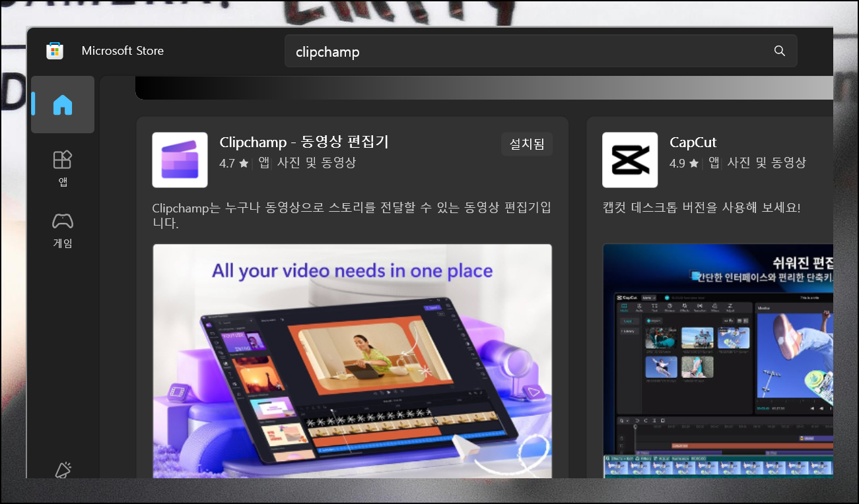Click the 설치됨 button on Clipchamp card

(527, 144)
